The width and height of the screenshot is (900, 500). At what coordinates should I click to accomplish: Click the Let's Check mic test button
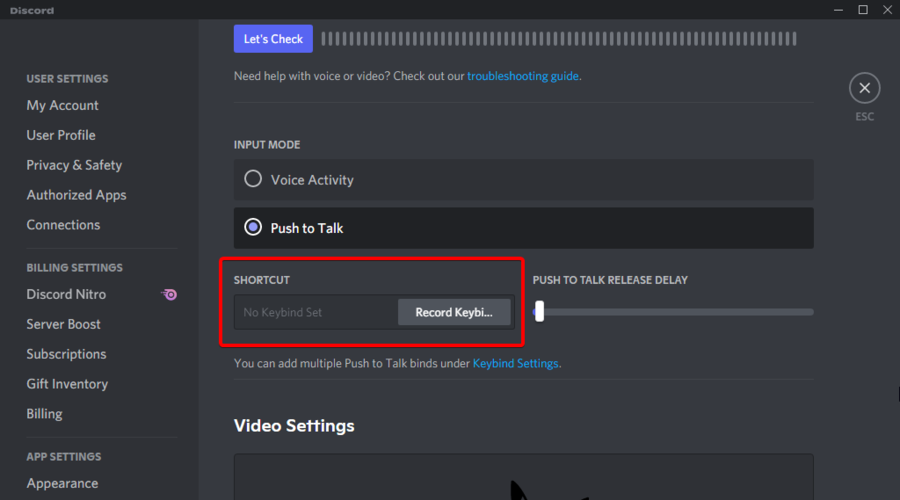click(x=273, y=39)
